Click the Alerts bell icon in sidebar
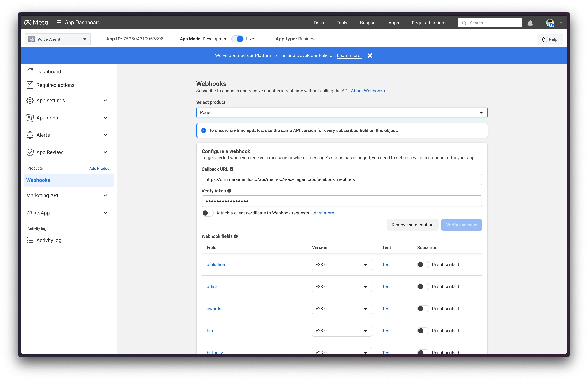The height and width of the screenshot is (381, 588). (30, 135)
